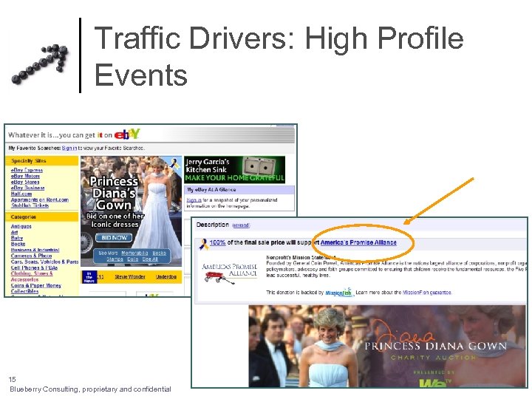Screen dimensions: 532x399
Task: Select the Antiques category
Action: 21,226
